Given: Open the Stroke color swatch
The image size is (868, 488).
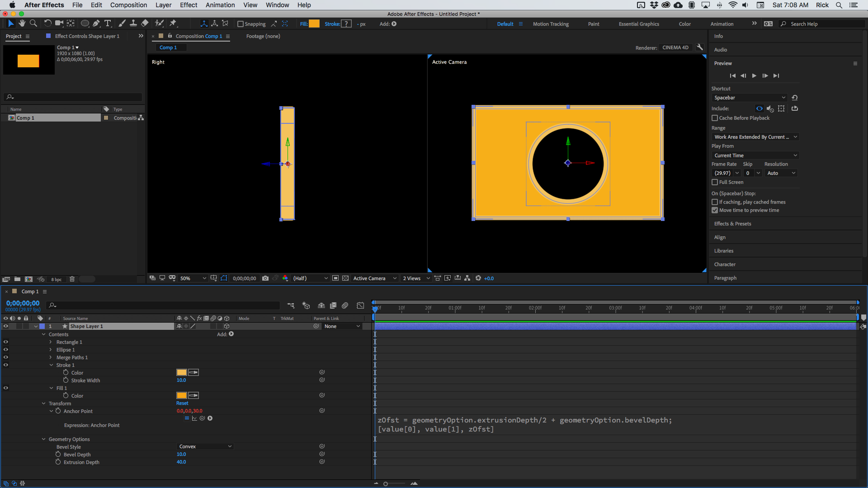Looking at the screenshot, I should click(346, 23).
